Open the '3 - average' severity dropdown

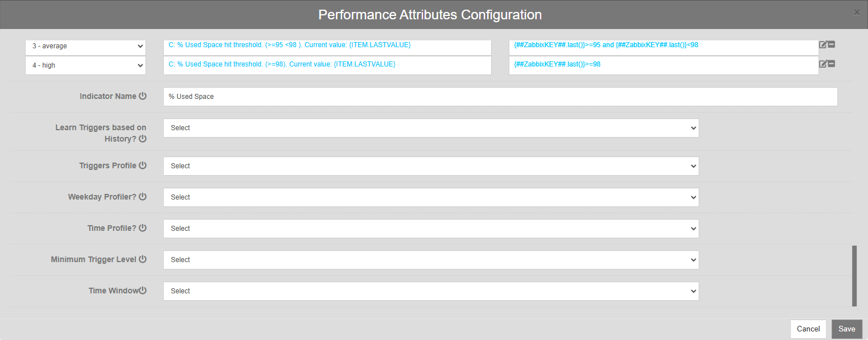tap(85, 46)
